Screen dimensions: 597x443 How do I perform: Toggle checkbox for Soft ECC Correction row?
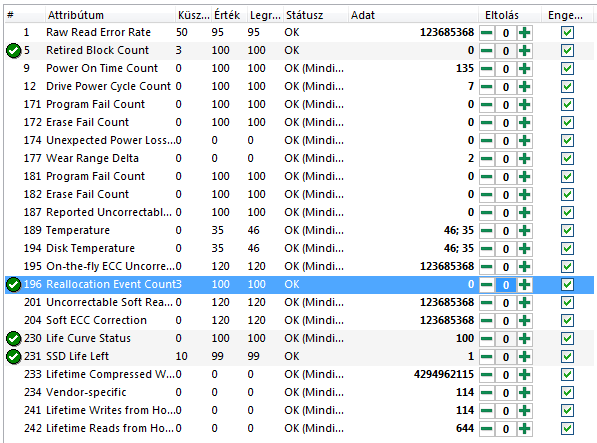pyautogui.click(x=567, y=321)
